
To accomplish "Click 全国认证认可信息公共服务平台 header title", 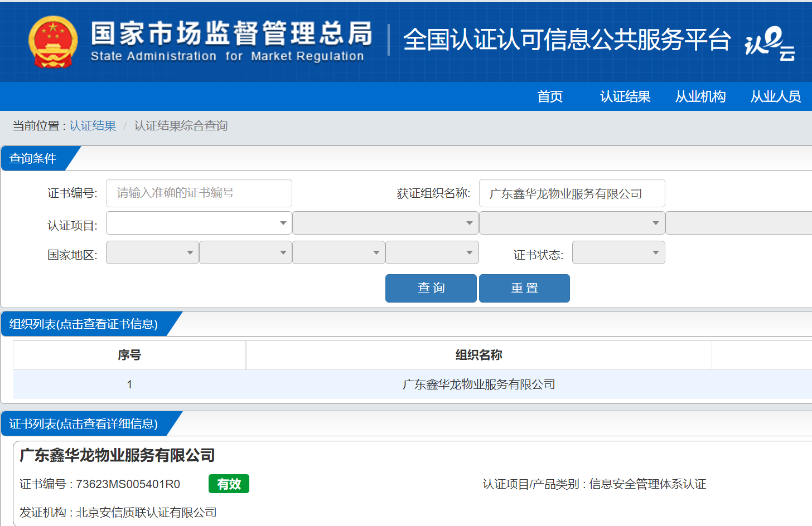I will coord(567,40).
